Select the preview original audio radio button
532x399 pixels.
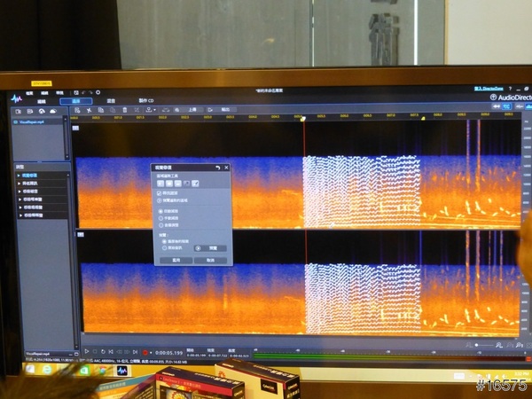point(164,248)
